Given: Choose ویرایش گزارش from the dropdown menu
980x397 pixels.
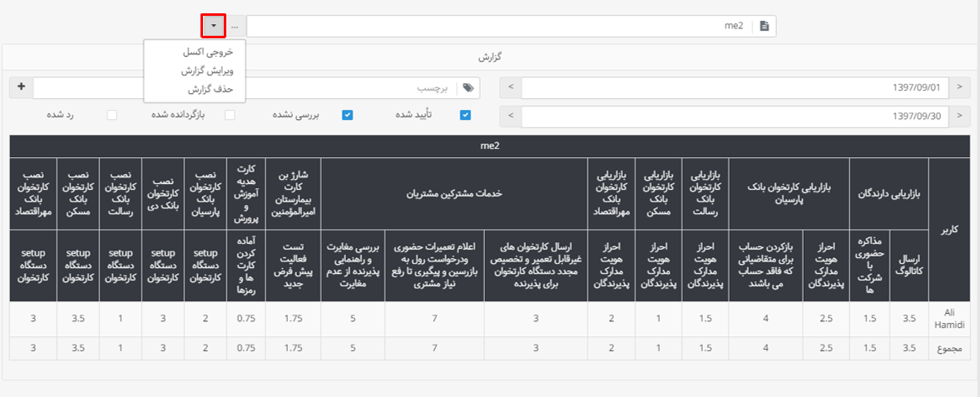Looking at the screenshot, I should click(x=207, y=72).
